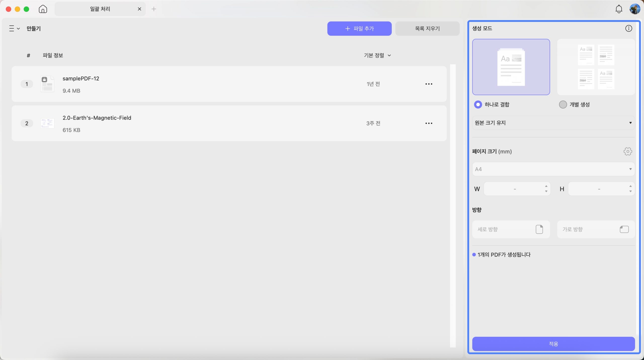Screen dimensions: 644x360
Task: Select the 하나로 결합 radio button
Action: [478, 105]
